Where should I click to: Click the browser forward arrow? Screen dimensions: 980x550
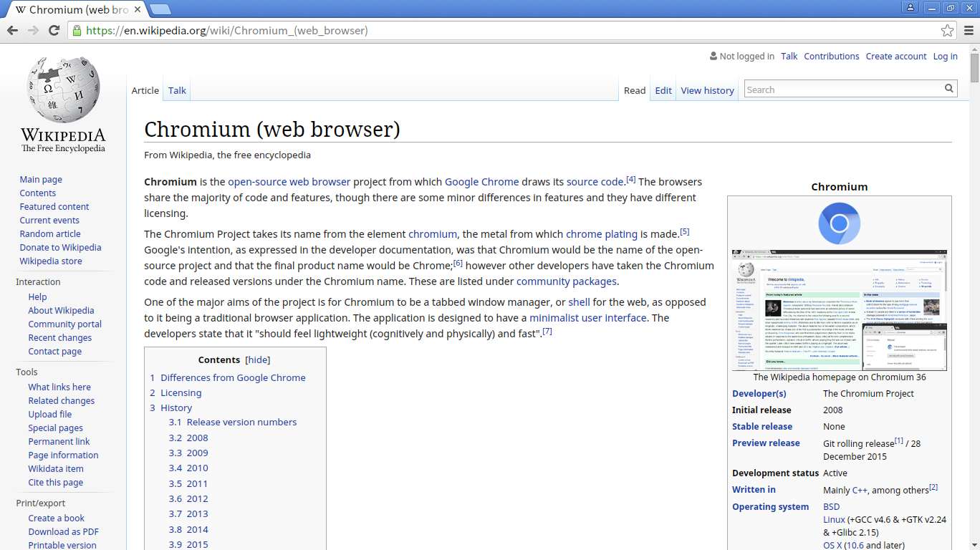pos(33,30)
